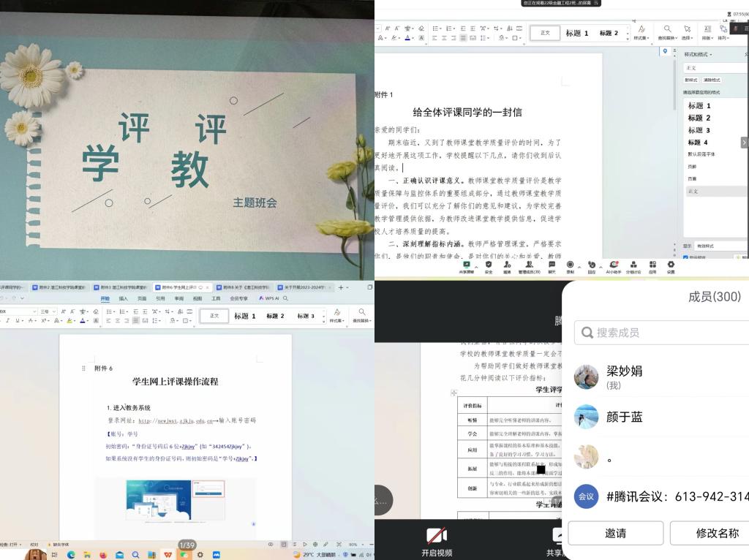Switch to the 审阅 ribbon tab
749x560 pixels.
pyautogui.click(x=178, y=298)
